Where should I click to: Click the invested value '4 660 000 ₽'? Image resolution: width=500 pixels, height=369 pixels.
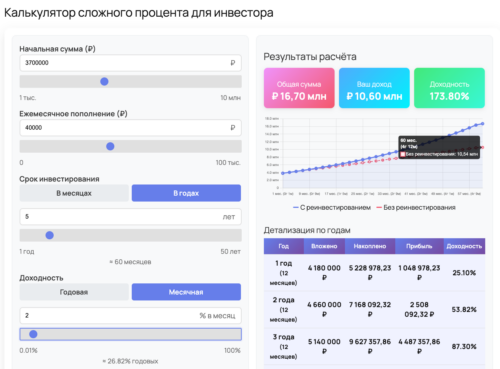coord(324,309)
